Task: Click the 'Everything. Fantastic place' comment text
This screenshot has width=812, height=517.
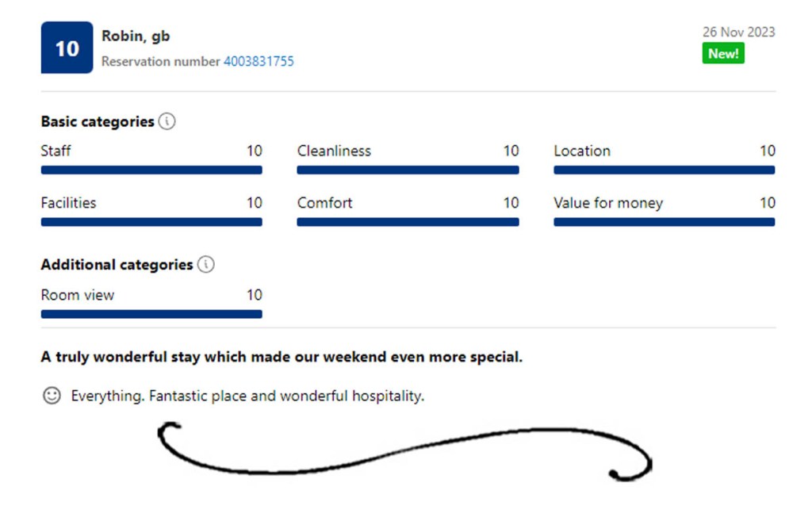Action: click(247, 396)
